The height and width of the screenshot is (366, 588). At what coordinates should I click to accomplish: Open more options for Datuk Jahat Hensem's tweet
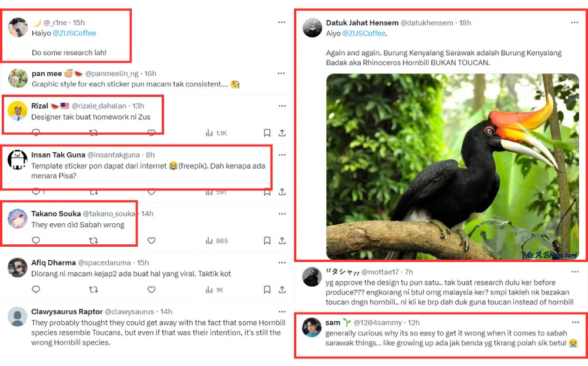coord(574,22)
